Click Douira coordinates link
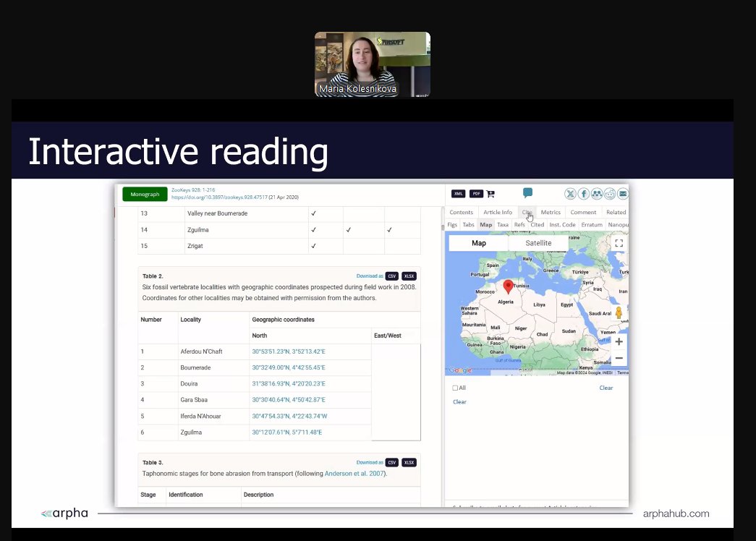This screenshot has width=756, height=541. click(x=289, y=384)
